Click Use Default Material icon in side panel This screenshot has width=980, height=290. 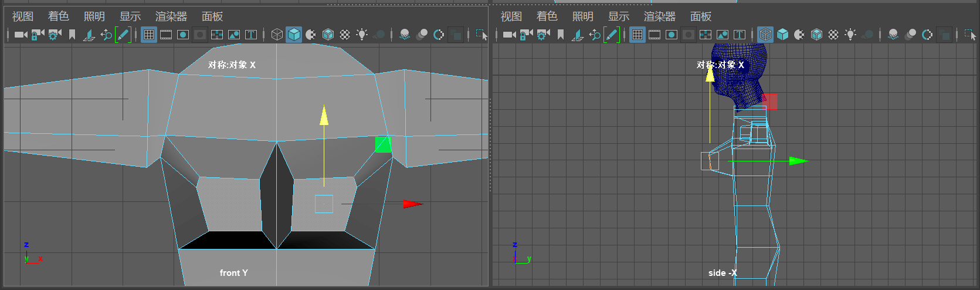[x=799, y=35]
